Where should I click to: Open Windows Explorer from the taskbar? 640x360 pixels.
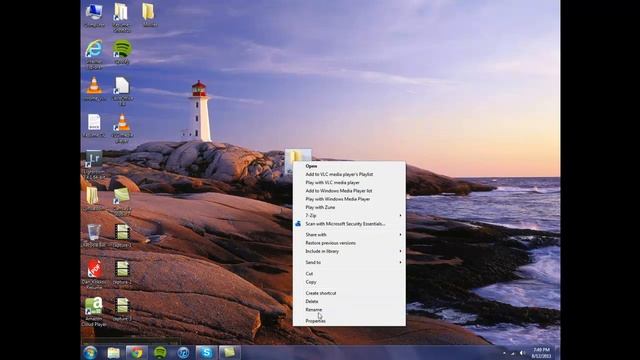point(113,353)
